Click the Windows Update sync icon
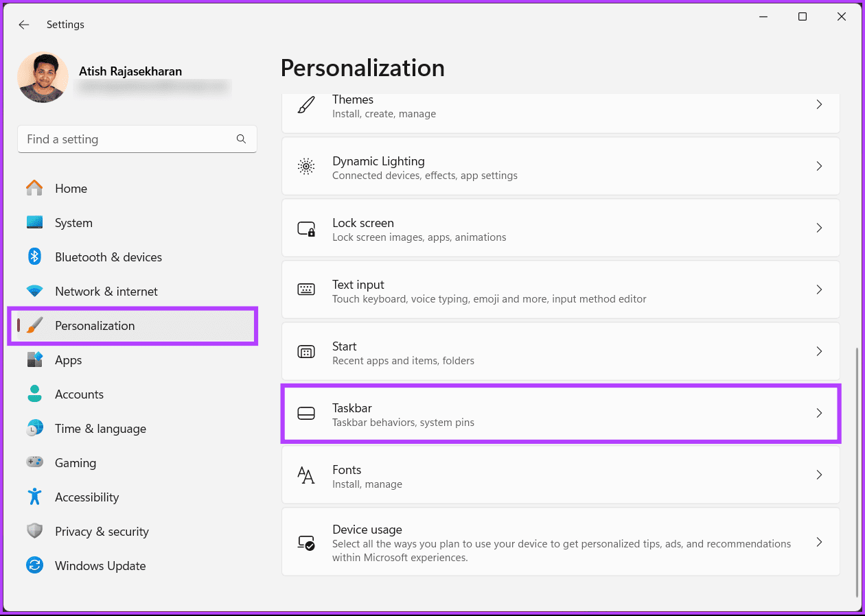The width and height of the screenshot is (865, 616). pos(34,565)
